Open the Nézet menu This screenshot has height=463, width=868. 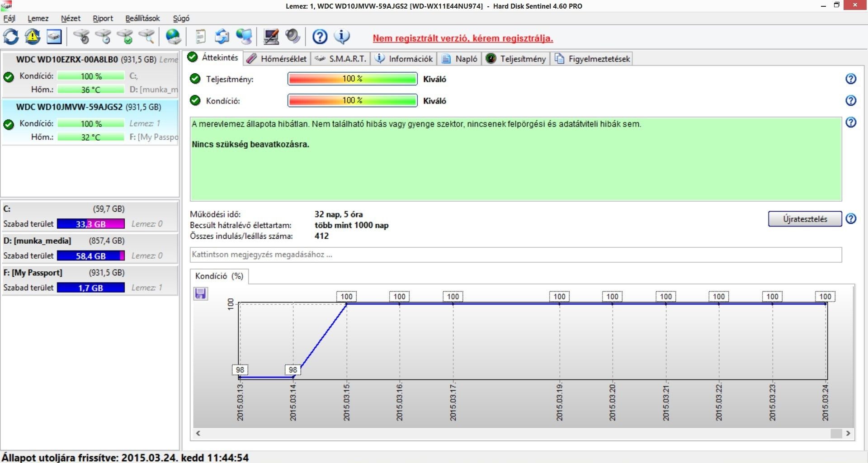[x=71, y=19]
